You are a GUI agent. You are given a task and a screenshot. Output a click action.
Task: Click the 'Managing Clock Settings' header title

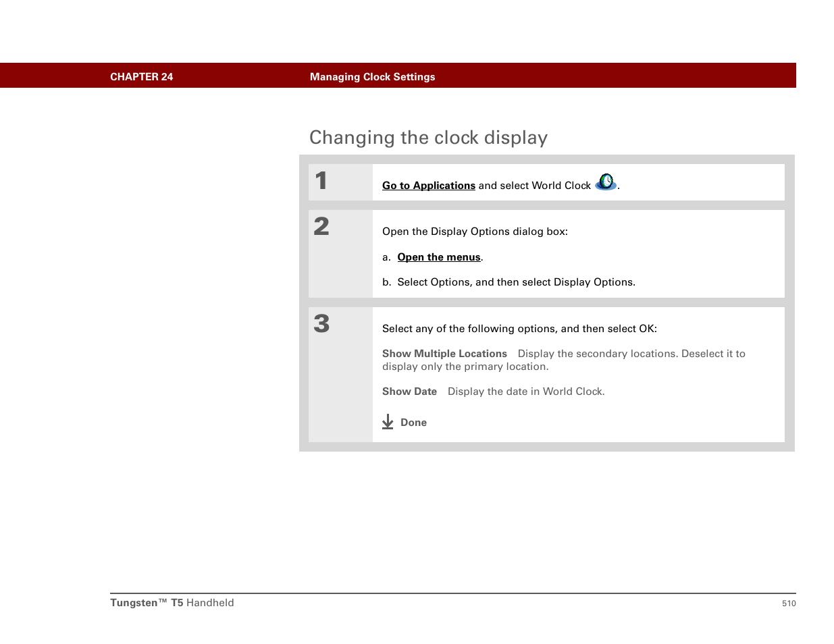[x=373, y=77]
